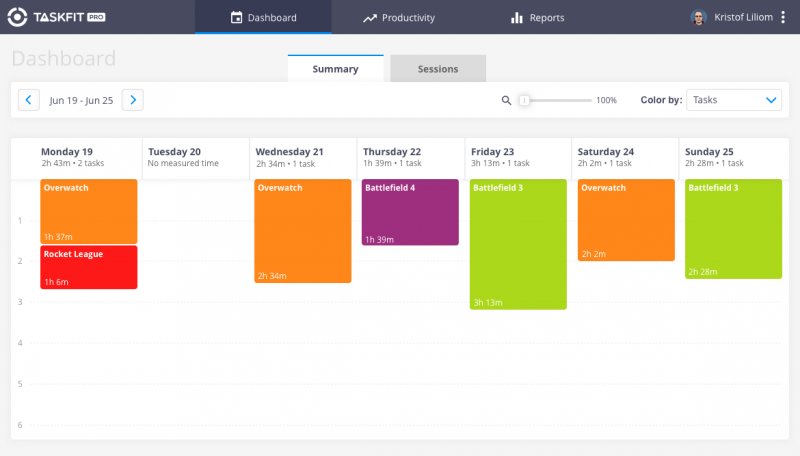Open the Productivity navigation tab
The image size is (800, 456).
tap(398, 17)
